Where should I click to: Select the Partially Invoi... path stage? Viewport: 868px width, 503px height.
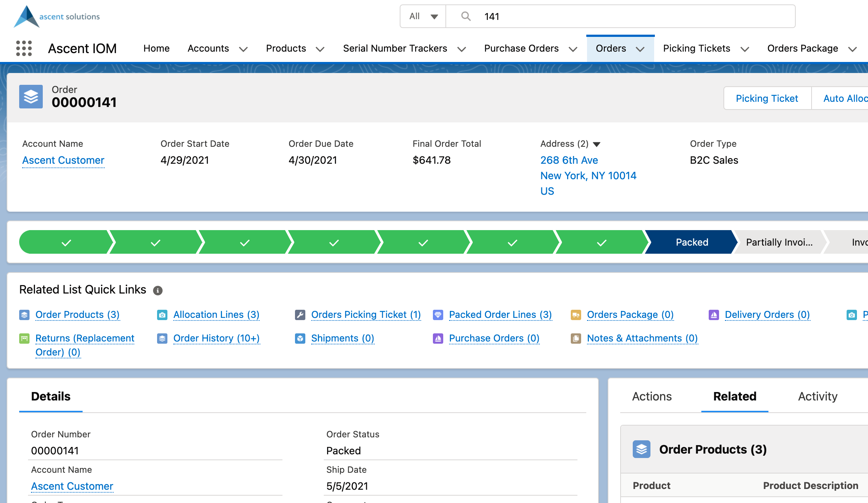[x=779, y=242]
